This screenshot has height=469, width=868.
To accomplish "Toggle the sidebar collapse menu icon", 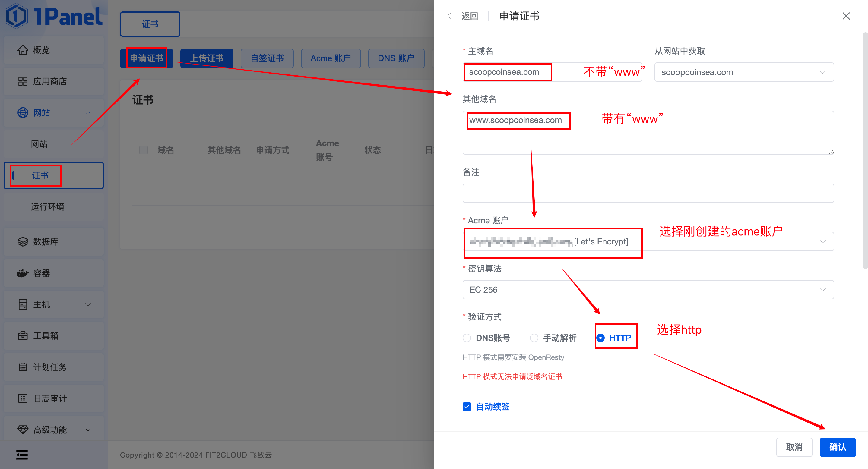I will (22, 455).
